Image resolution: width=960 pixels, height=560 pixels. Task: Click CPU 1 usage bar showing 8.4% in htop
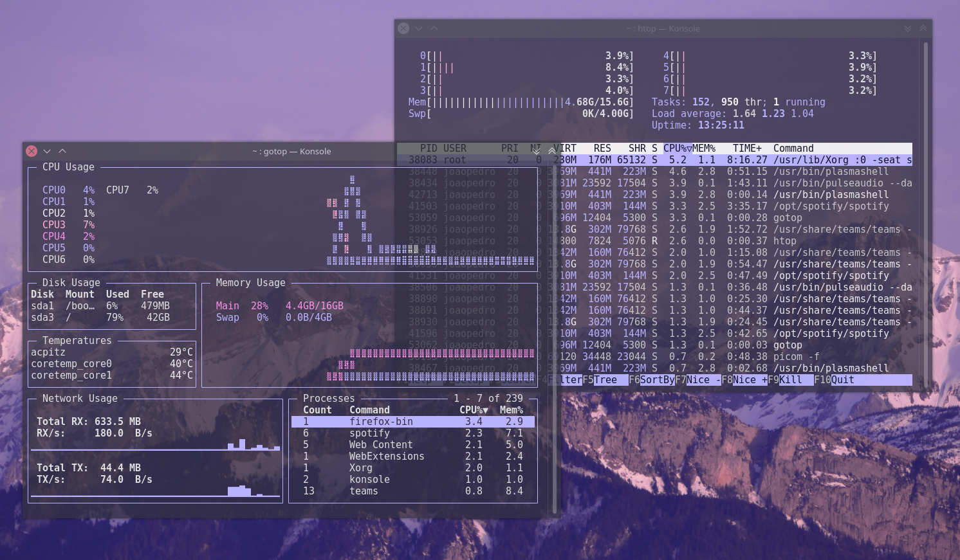pos(526,68)
